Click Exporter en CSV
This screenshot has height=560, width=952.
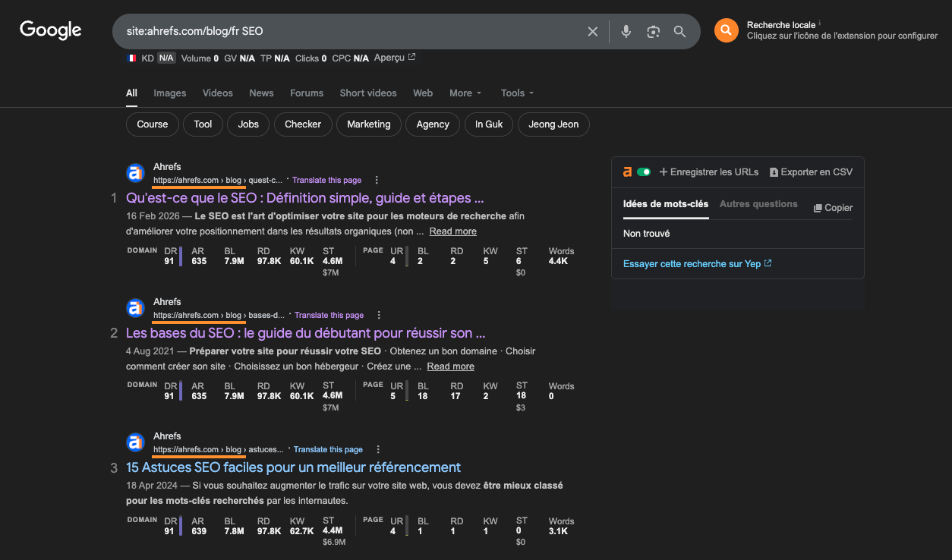point(811,171)
